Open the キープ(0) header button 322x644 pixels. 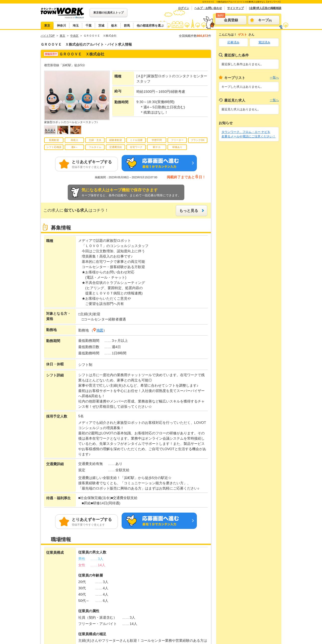[264, 20]
